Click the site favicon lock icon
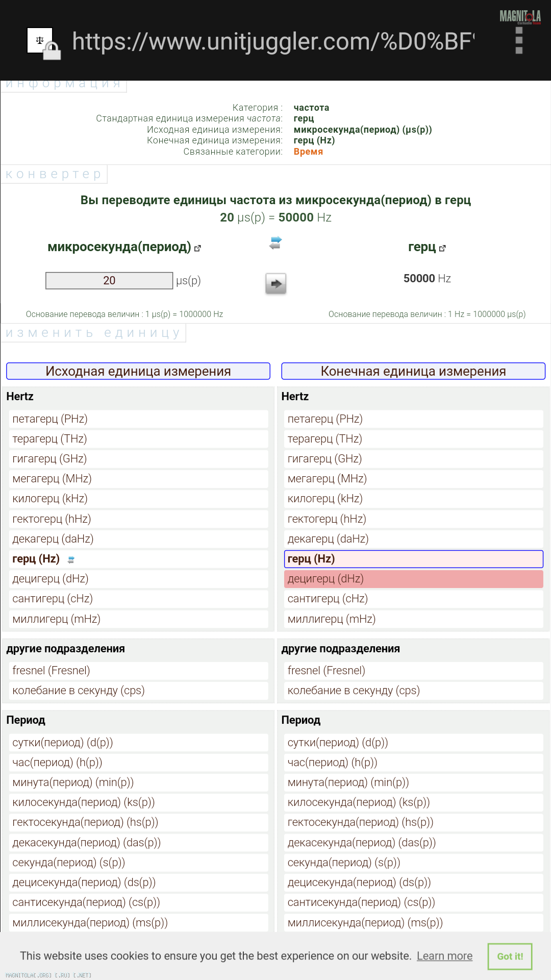This screenshot has height=980, width=551. pyautogui.click(x=43, y=43)
